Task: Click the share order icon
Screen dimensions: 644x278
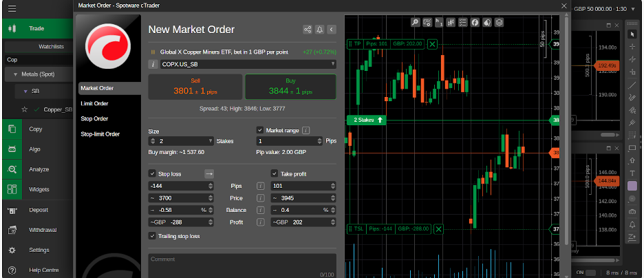Action: pyautogui.click(x=308, y=30)
